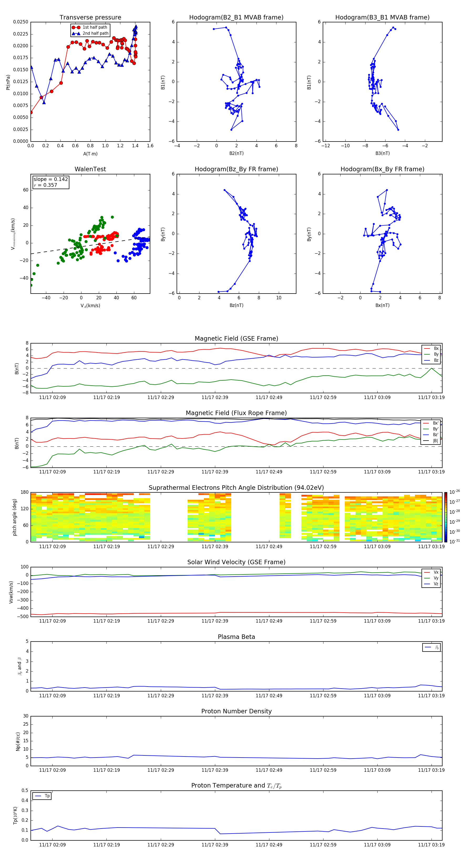The image size is (473, 868).
Task: Click the 'Hodogram(Bx_By FR frame)' title
Action: coord(382,169)
